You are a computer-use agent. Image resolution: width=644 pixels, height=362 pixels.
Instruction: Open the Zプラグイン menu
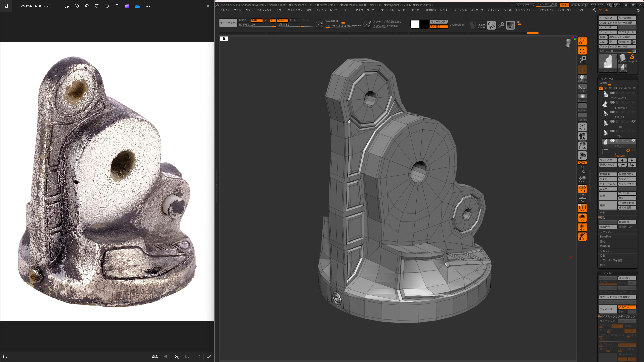tap(546, 10)
